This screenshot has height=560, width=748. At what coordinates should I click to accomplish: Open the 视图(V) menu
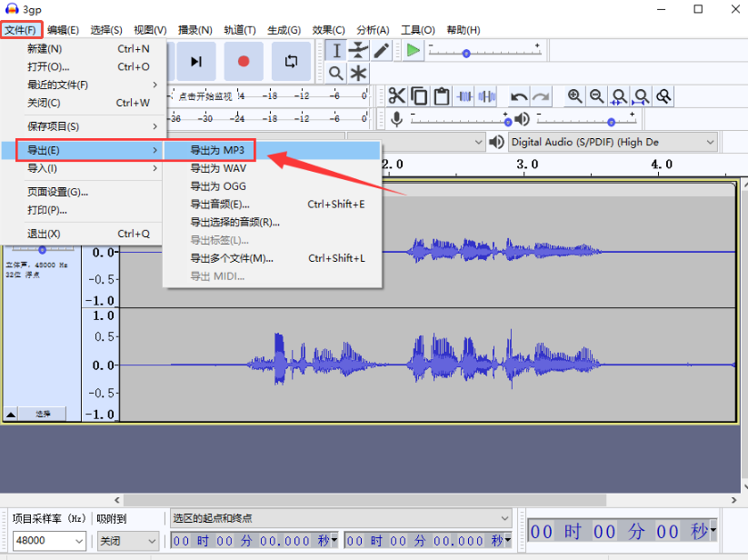click(x=150, y=30)
